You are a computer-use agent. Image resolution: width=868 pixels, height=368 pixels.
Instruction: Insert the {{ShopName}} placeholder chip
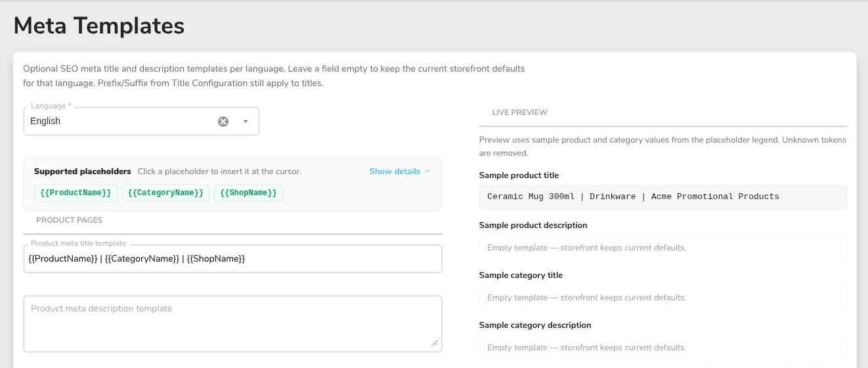248,193
